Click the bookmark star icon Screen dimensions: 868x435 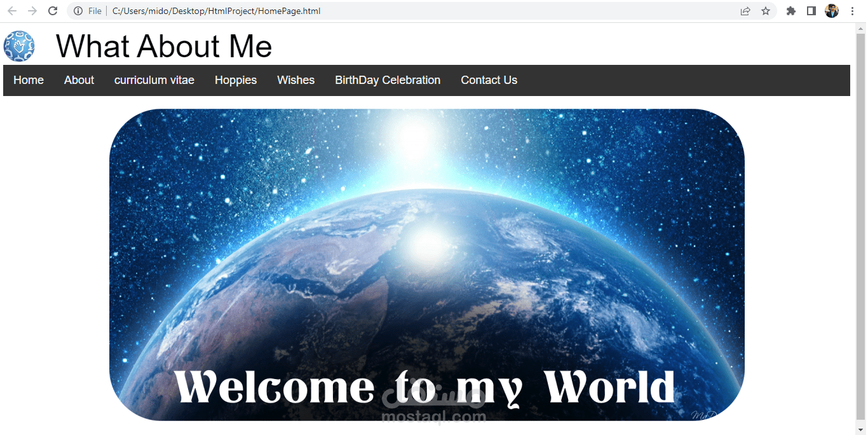click(x=766, y=11)
